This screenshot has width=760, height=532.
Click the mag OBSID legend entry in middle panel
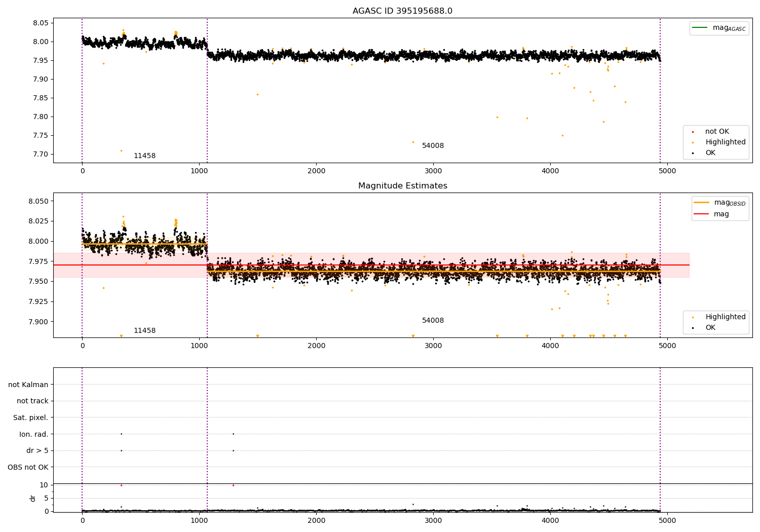click(720, 203)
